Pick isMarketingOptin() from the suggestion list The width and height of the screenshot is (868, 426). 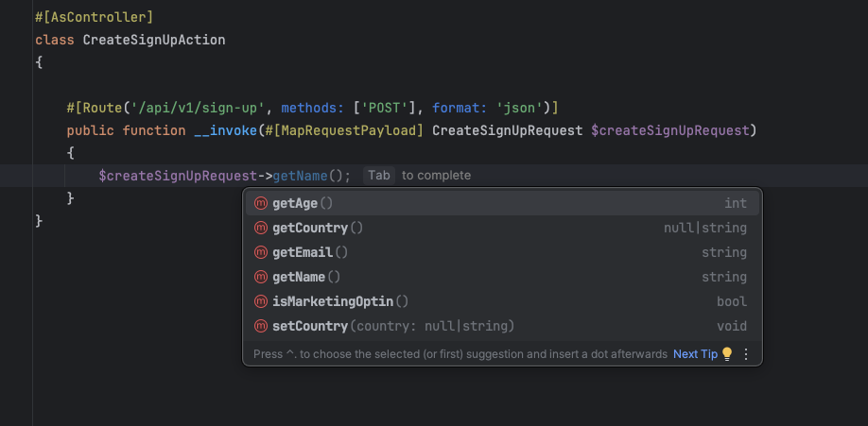[340, 301]
